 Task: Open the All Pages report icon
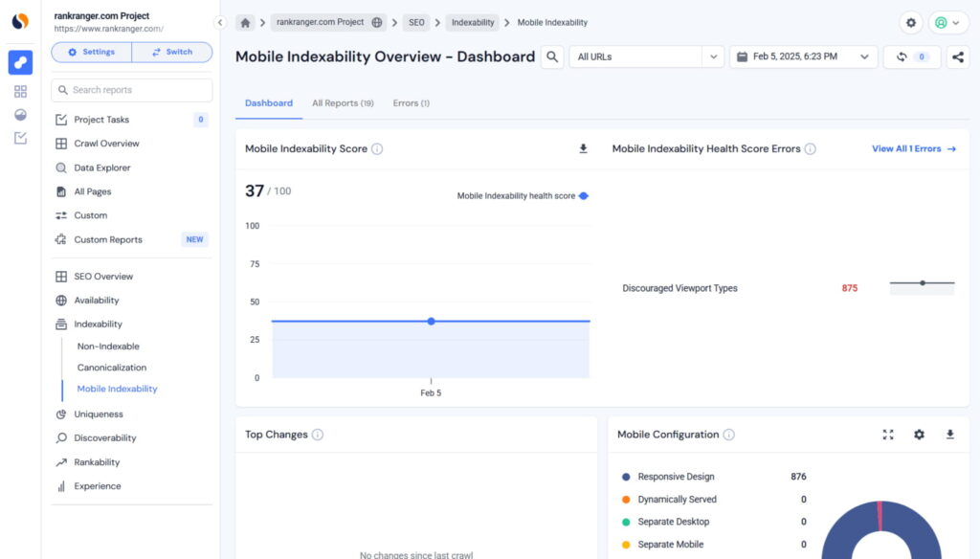59,191
